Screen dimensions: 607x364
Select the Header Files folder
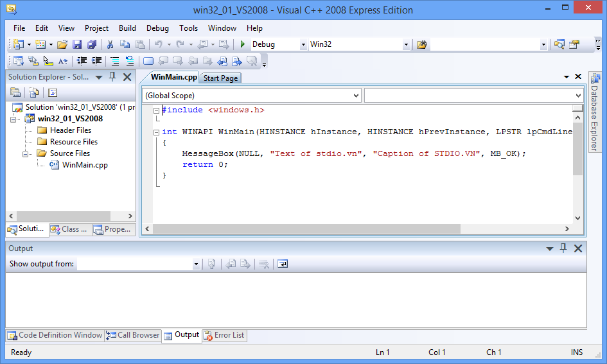pyautogui.click(x=71, y=130)
